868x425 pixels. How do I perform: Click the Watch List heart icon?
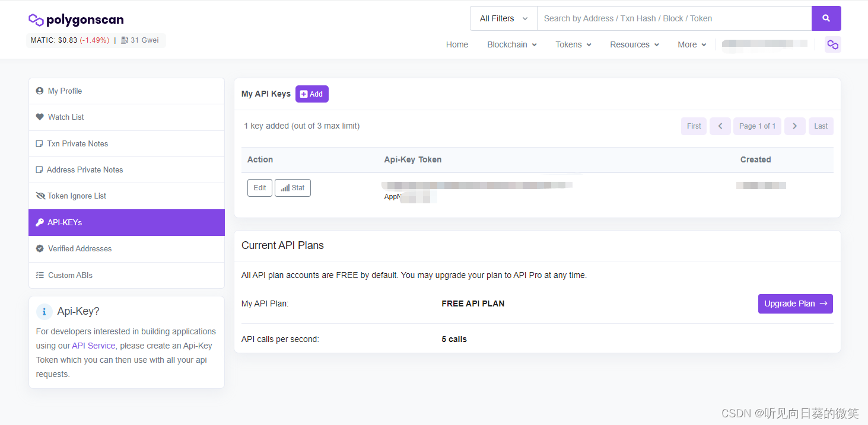pyautogui.click(x=40, y=117)
